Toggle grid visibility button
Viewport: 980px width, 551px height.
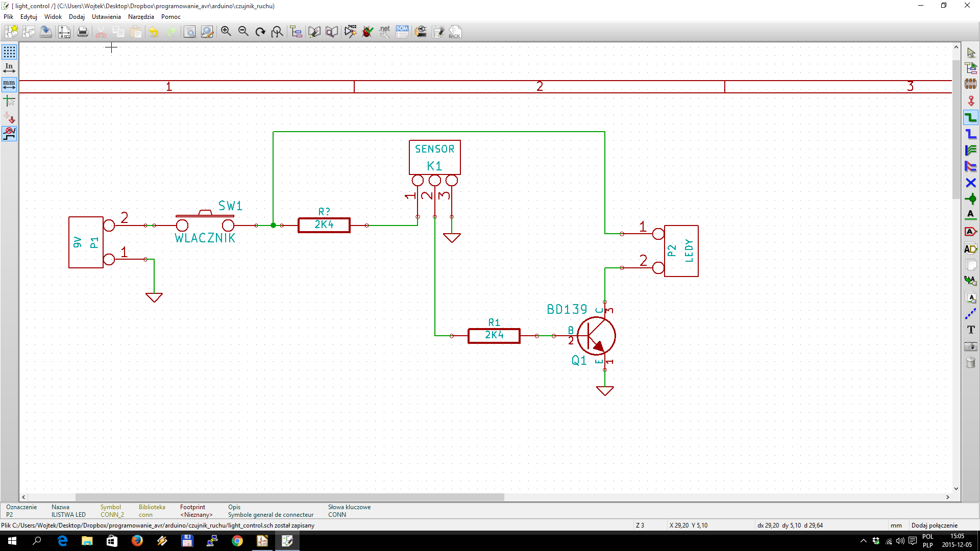(x=9, y=52)
